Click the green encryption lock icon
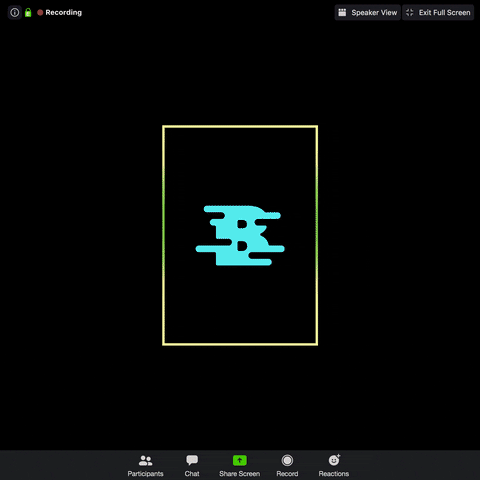 pos(28,13)
